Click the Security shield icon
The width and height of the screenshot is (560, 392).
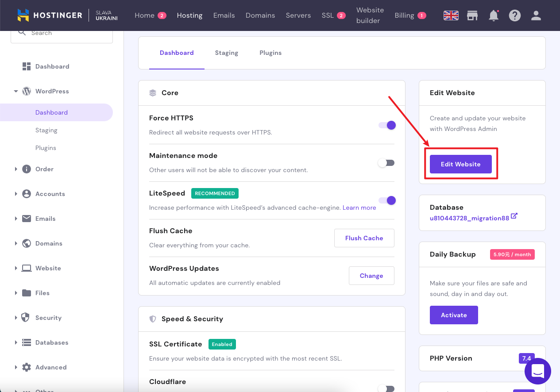pyautogui.click(x=25, y=318)
